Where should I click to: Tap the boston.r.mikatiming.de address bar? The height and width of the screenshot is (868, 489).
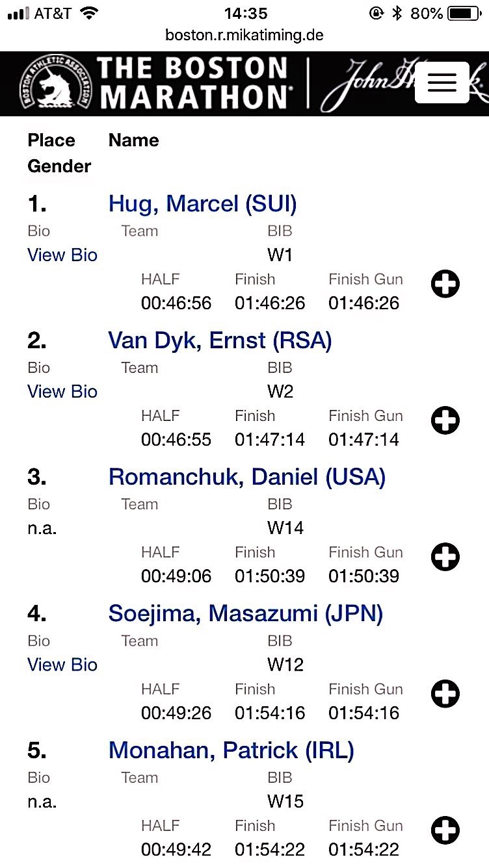[244, 34]
